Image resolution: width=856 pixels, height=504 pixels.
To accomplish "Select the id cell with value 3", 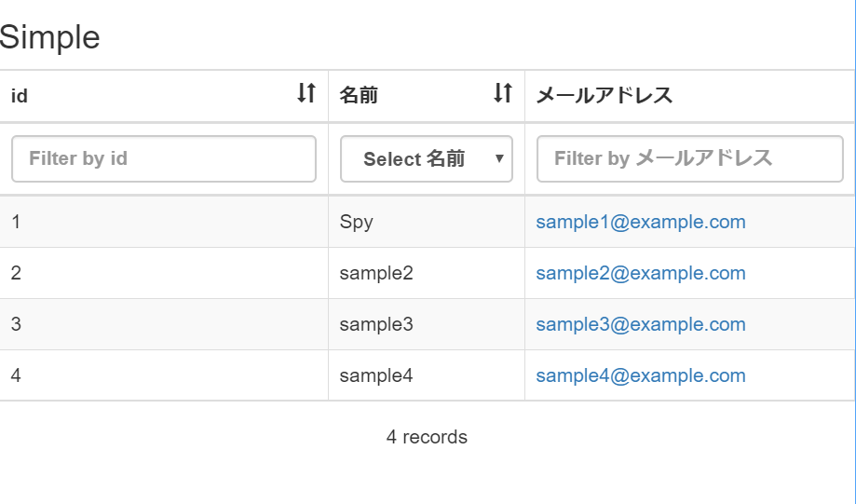I will pyautogui.click(x=16, y=324).
